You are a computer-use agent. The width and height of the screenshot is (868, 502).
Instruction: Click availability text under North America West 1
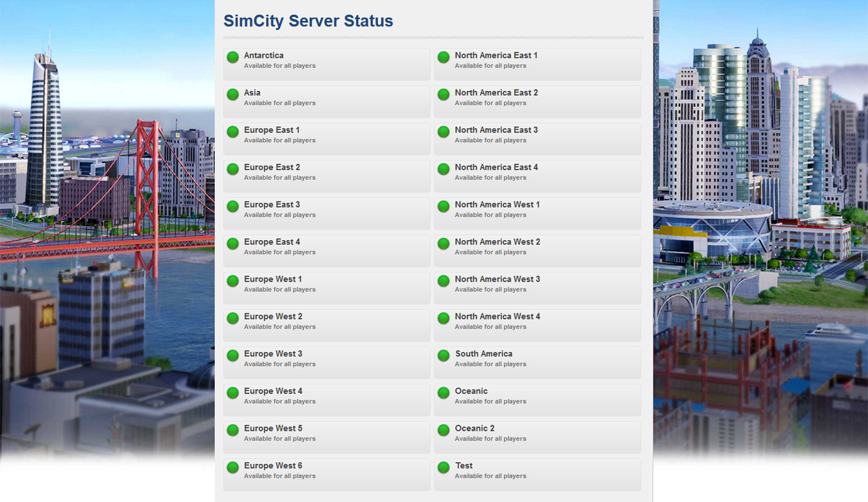coord(490,215)
